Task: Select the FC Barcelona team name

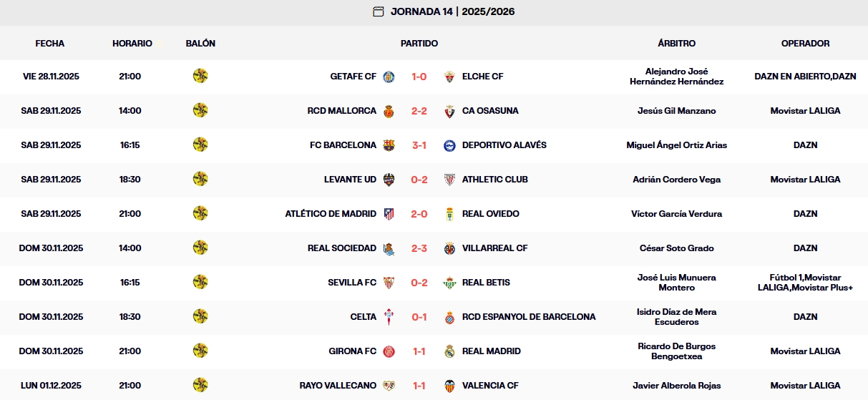Action: (x=343, y=145)
